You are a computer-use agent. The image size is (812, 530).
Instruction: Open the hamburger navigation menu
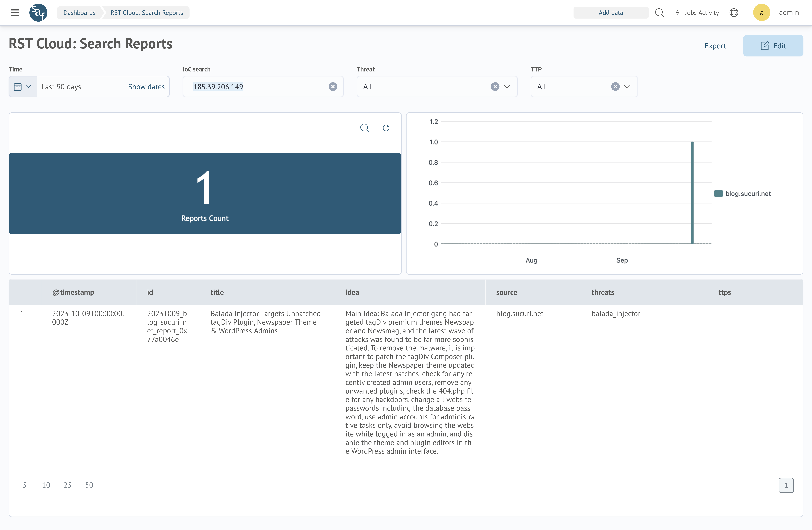point(15,13)
